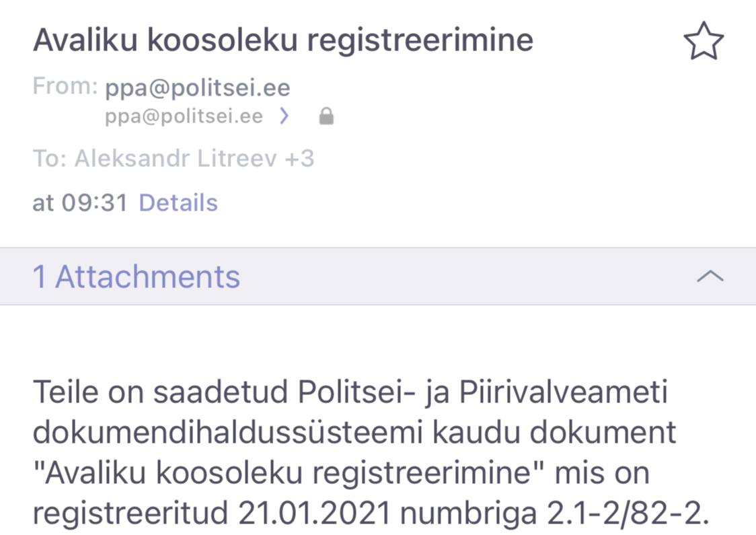Viewport: 756px width, 535px height.
Task: Star this email as favorite
Action: [x=704, y=41]
